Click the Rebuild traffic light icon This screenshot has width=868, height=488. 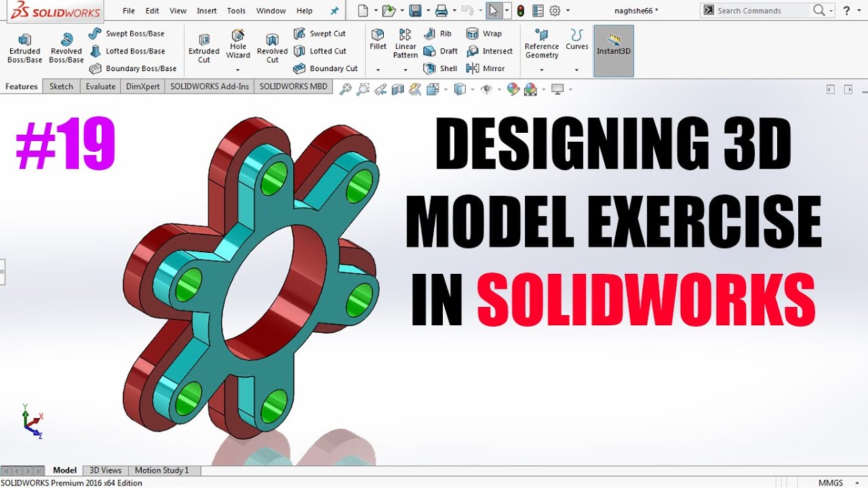tap(520, 10)
